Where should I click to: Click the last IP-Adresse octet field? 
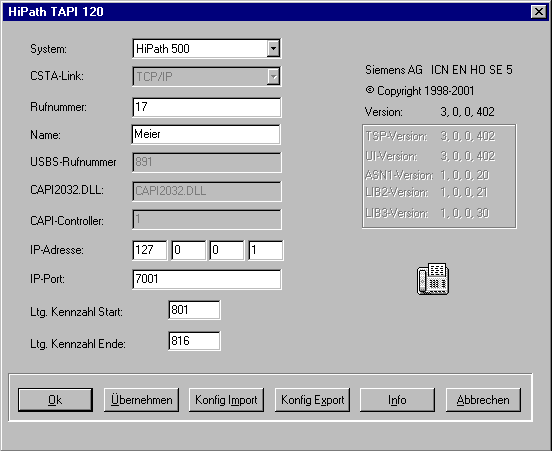265,250
